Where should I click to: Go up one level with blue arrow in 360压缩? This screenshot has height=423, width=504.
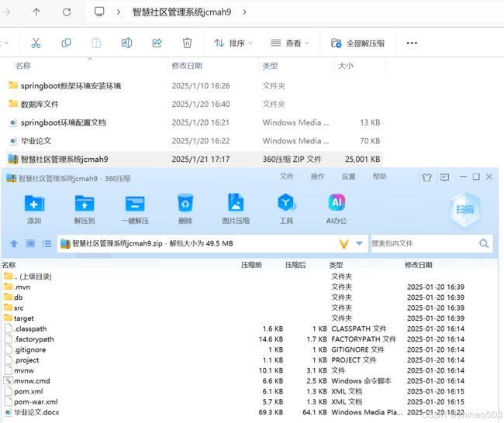14,244
